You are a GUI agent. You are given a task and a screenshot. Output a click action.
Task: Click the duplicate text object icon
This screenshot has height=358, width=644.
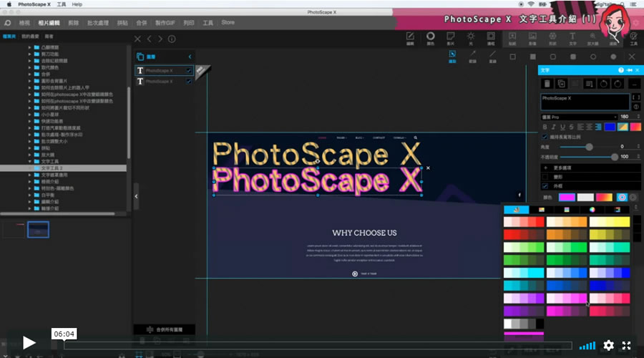click(x=561, y=84)
